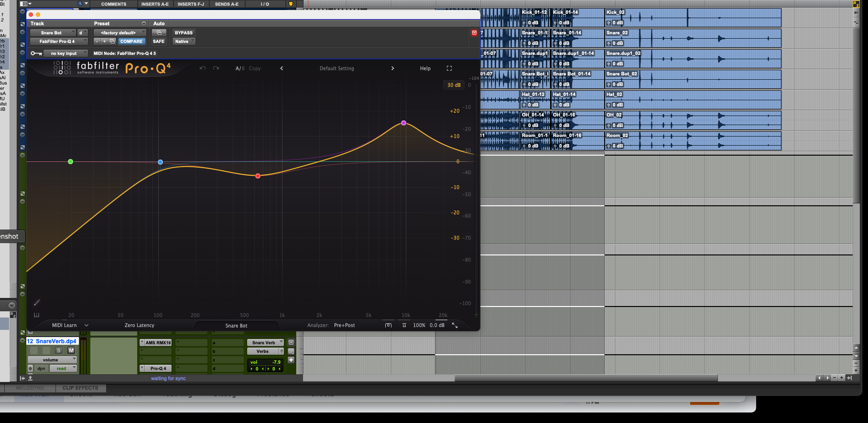The image size is (868, 423).
Task: Click the Kick_02 clip in the timeline
Action: pyautogui.click(x=693, y=18)
